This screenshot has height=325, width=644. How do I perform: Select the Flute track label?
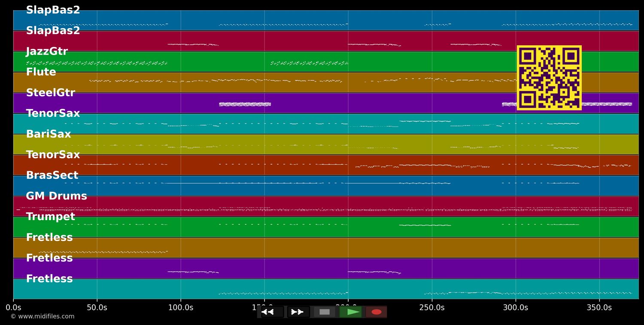pyautogui.click(x=41, y=72)
